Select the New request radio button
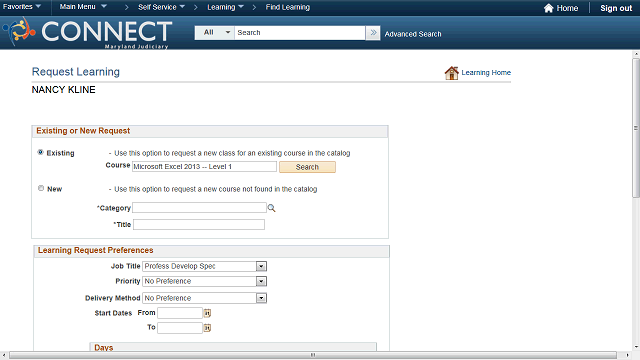This screenshot has width=640, height=360. click(41, 188)
